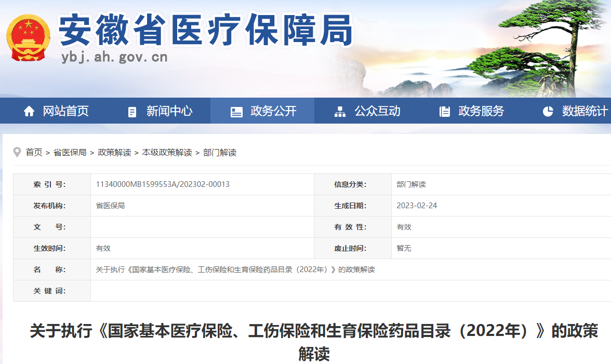Screen dimensions: 611x364
Task: Open 本级政策解读 breadcrumb link
Action: tap(167, 152)
